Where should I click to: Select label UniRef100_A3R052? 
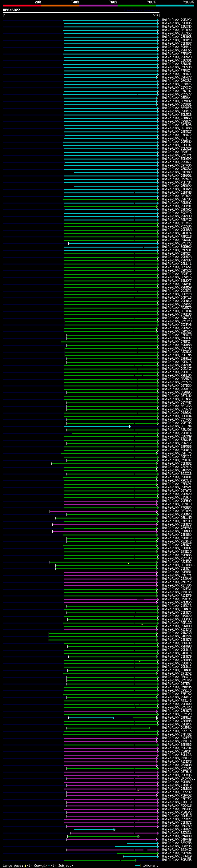[x=176, y=796]
